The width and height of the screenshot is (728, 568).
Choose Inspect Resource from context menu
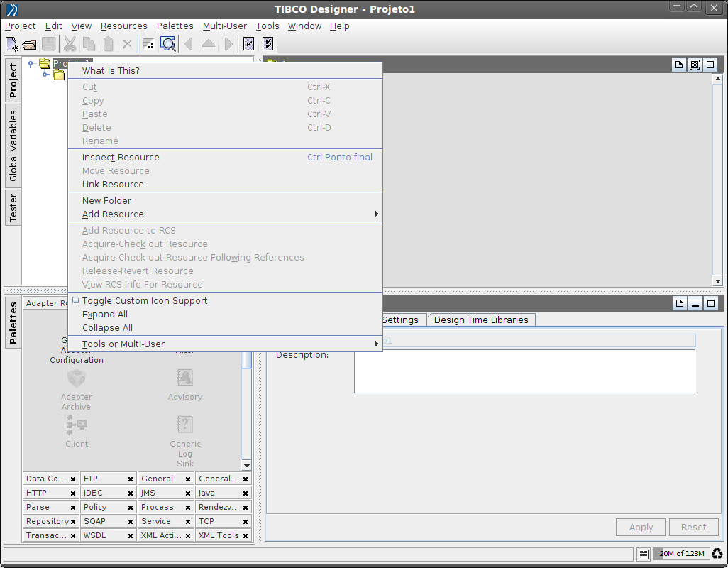pyautogui.click(x=121, y=158)
